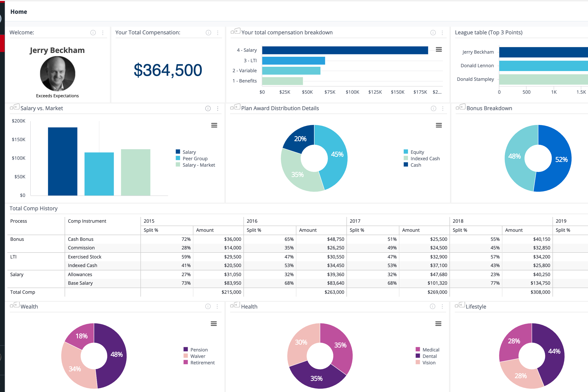Click info icon in compensation breakdown panel

click(433, 33)
